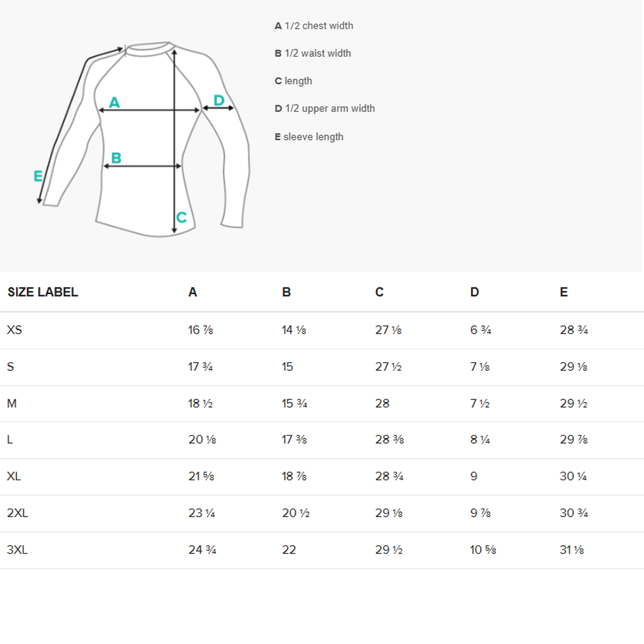The height and width of the screenshot is (644, 644).
Task: Click the teal D upper arm marker
Action: (219, 100)
